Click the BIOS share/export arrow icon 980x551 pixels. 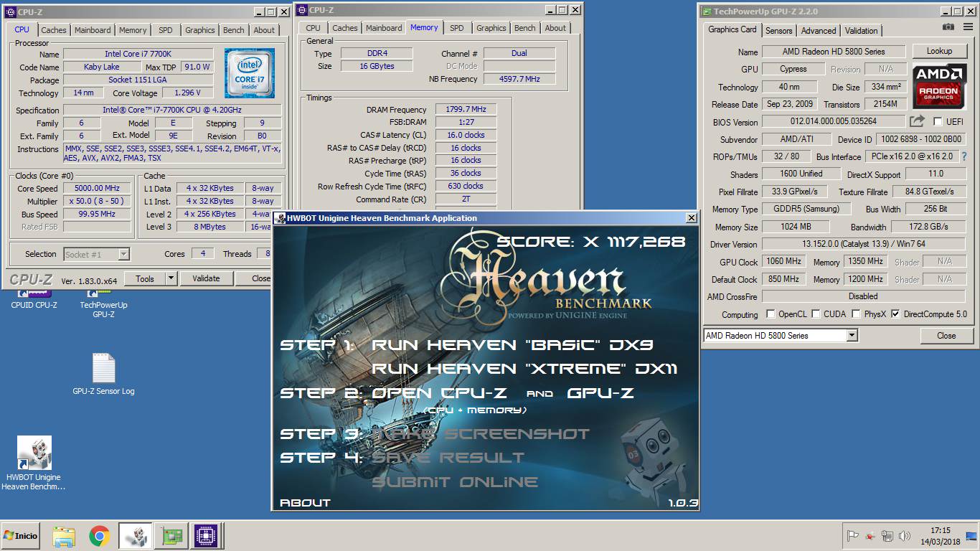917,122
